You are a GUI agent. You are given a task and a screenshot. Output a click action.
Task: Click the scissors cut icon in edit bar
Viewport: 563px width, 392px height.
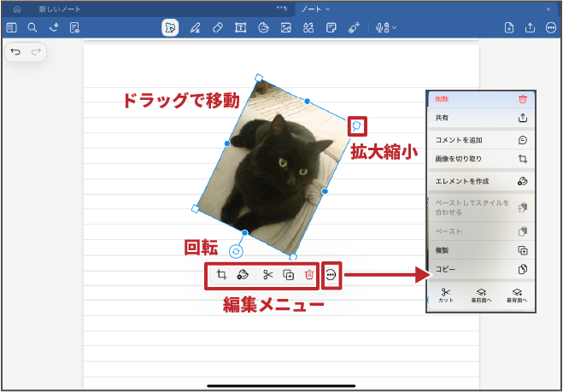268,275
